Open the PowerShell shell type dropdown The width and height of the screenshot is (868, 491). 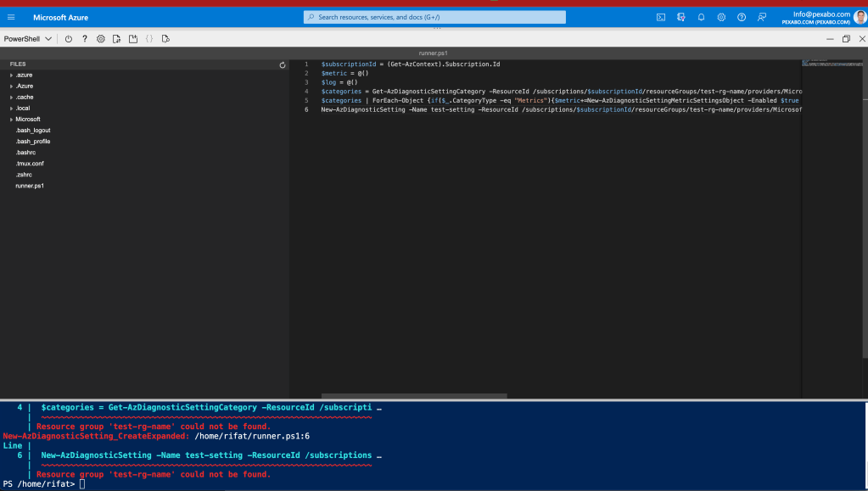[x=28, y=39]
